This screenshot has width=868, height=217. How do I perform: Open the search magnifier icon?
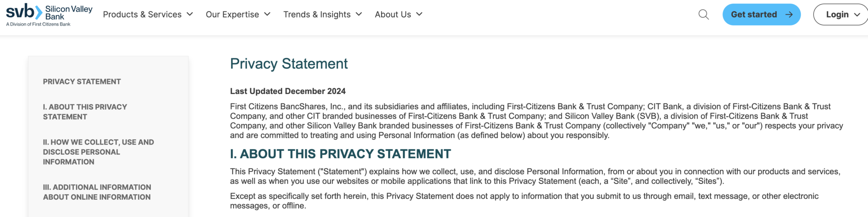pyautogui.click(x=704, y=14)
